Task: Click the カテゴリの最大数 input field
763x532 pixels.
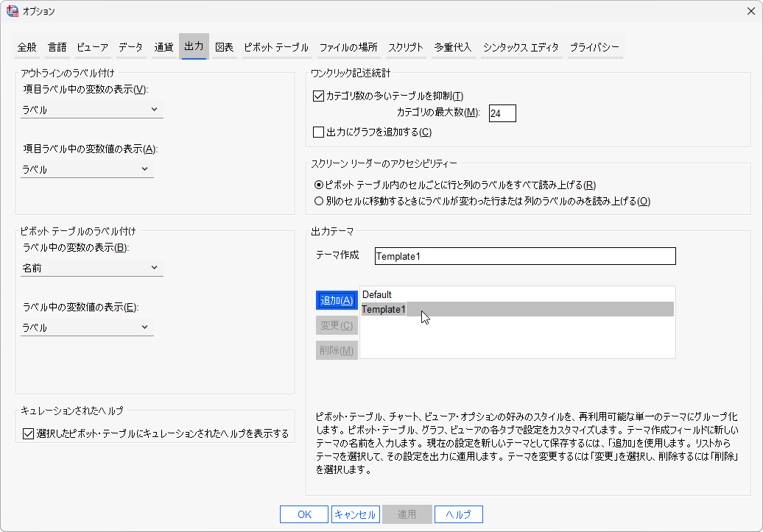Action: click(502, 113)
